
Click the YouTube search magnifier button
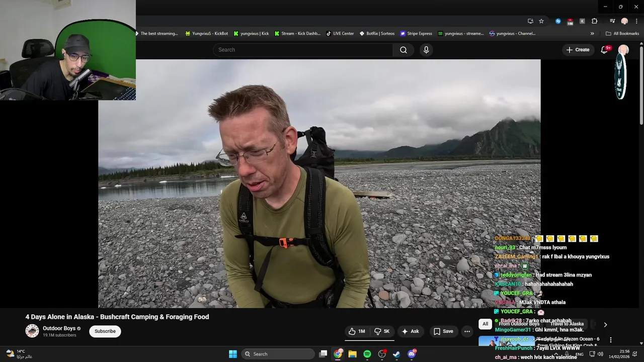(x=404, y=50)
